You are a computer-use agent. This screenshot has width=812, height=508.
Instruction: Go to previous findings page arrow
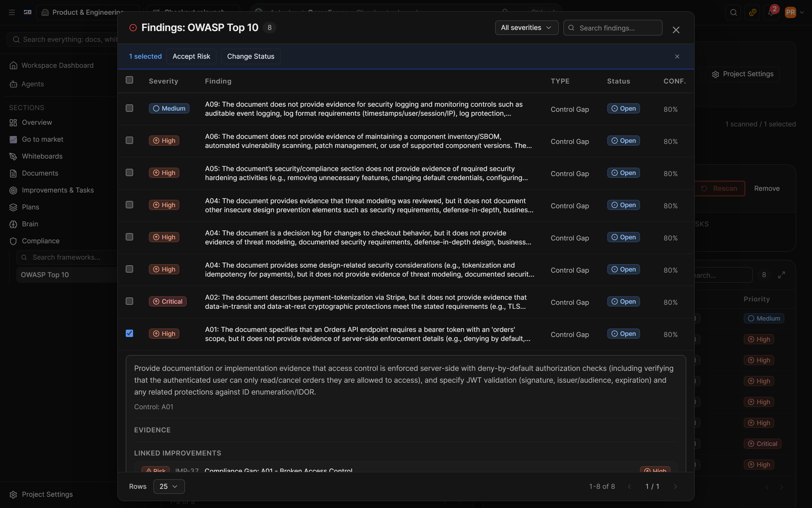click(x=630, y=487)
